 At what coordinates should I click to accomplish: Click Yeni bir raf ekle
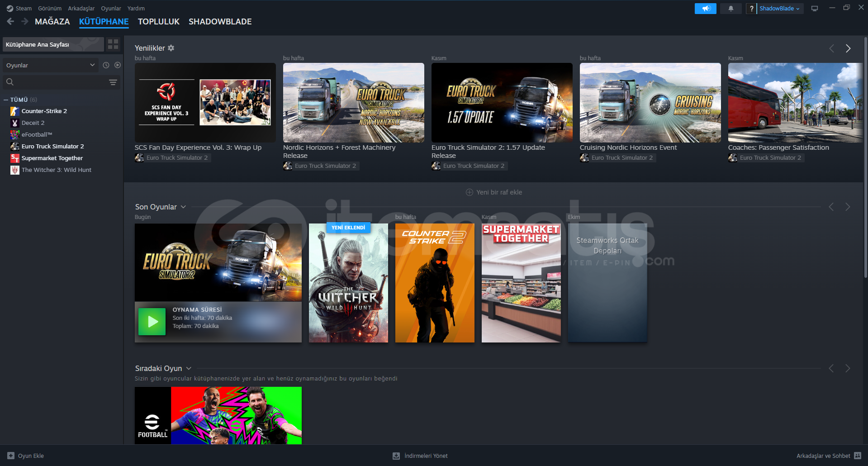(x=494, y=192)
